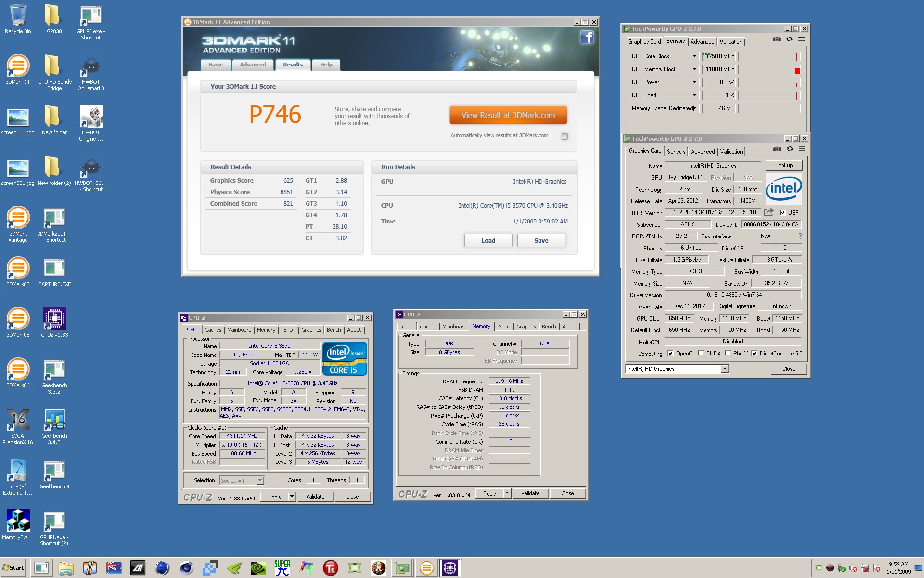Click the Close button in GPU-Z Graphics Card window
Viewport: 924px width, 578px height.
point(788,369)
